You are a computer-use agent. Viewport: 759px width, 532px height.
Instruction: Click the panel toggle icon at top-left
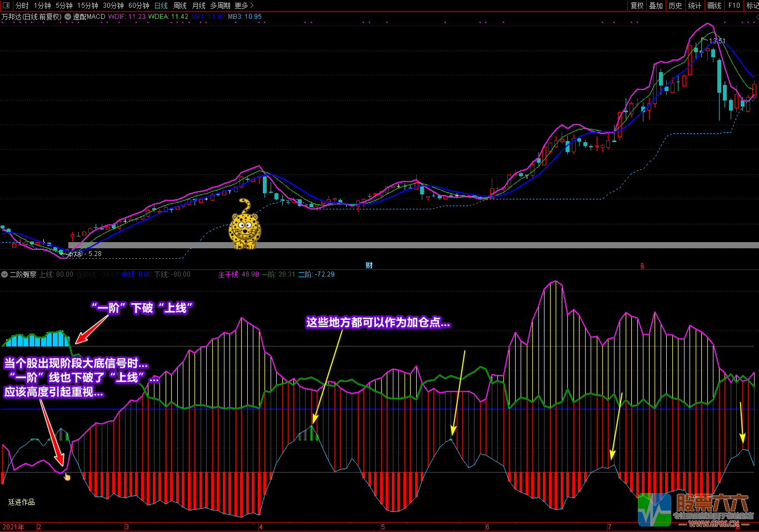tap(7, 6)
